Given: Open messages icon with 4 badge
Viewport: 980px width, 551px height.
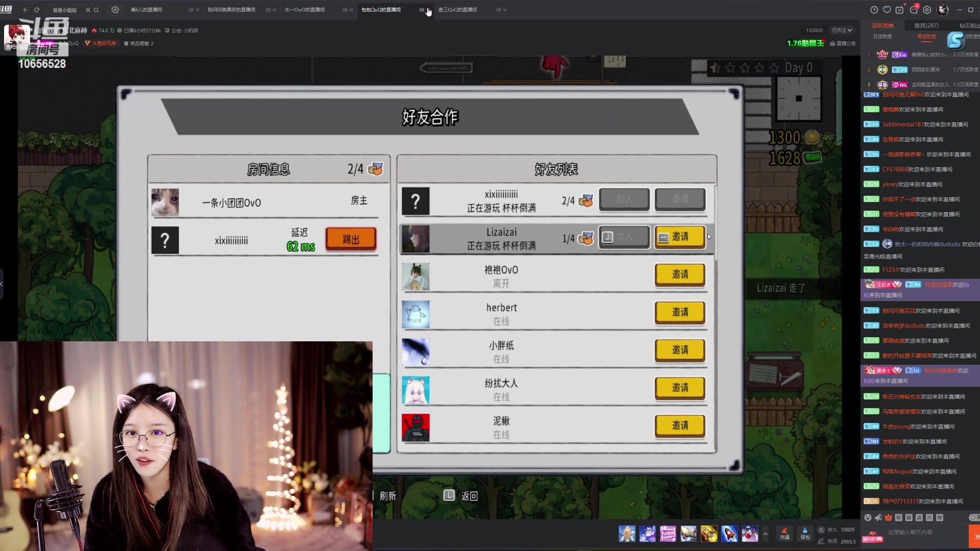Looking at the screenshot, I should coord(914,9).
